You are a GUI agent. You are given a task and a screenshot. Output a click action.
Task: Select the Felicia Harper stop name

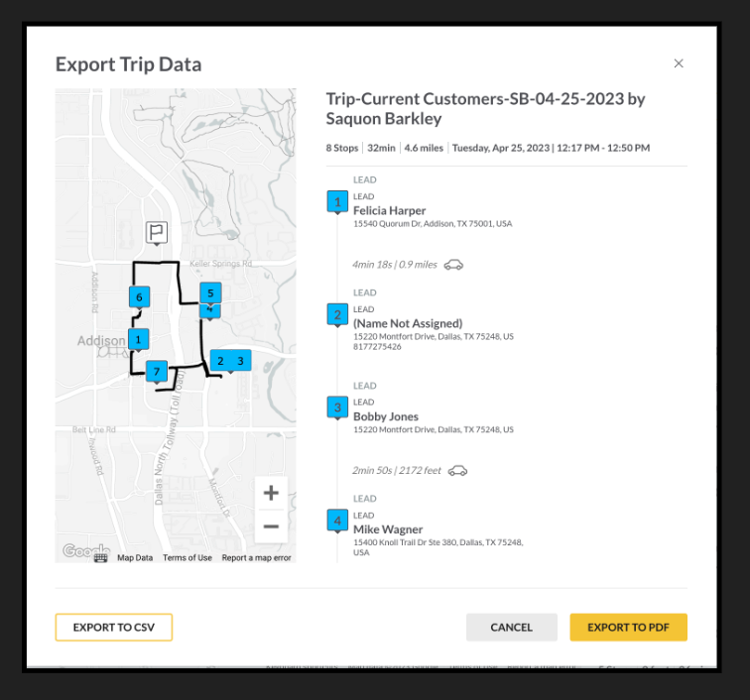pyautogui.click(x=389, y=211)
